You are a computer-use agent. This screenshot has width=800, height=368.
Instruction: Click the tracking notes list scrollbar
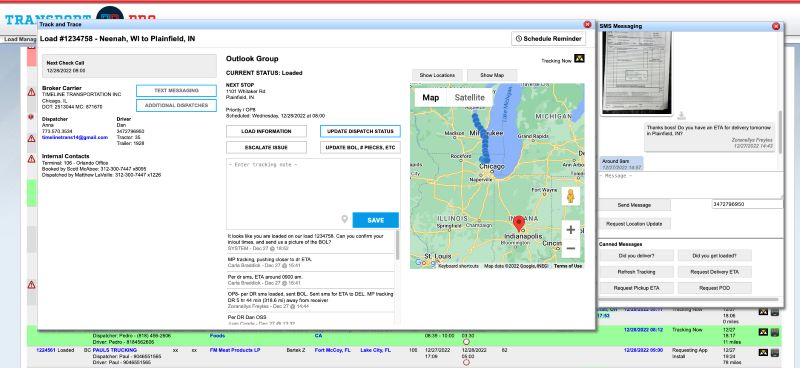pos(397,247)
